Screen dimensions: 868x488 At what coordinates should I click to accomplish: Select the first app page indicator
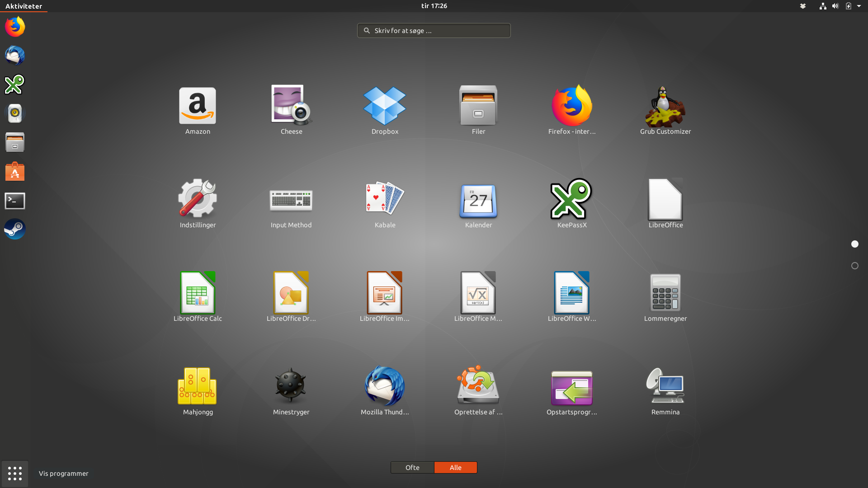pyautogui.click(x=854, y=244)
